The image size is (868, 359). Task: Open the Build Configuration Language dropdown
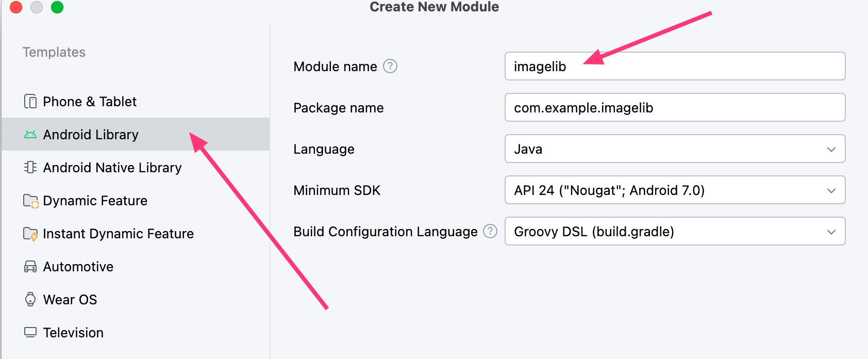coord(675,232)
